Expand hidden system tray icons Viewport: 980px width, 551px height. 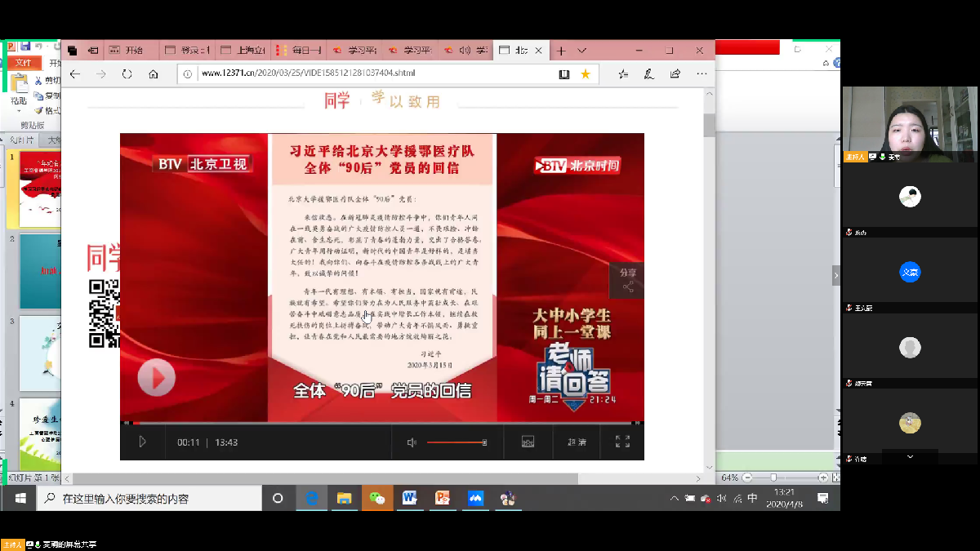[x=674, y=498]
